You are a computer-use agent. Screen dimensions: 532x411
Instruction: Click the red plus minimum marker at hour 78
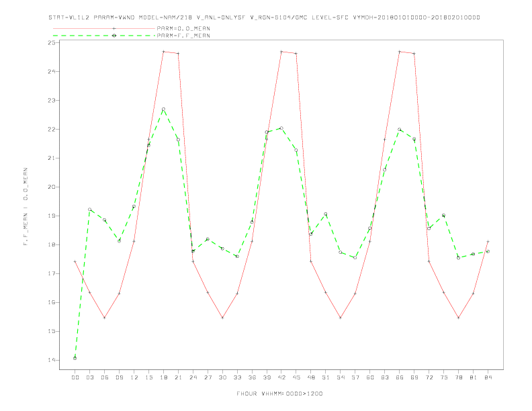pyautogui.click(x=459, y=318)
